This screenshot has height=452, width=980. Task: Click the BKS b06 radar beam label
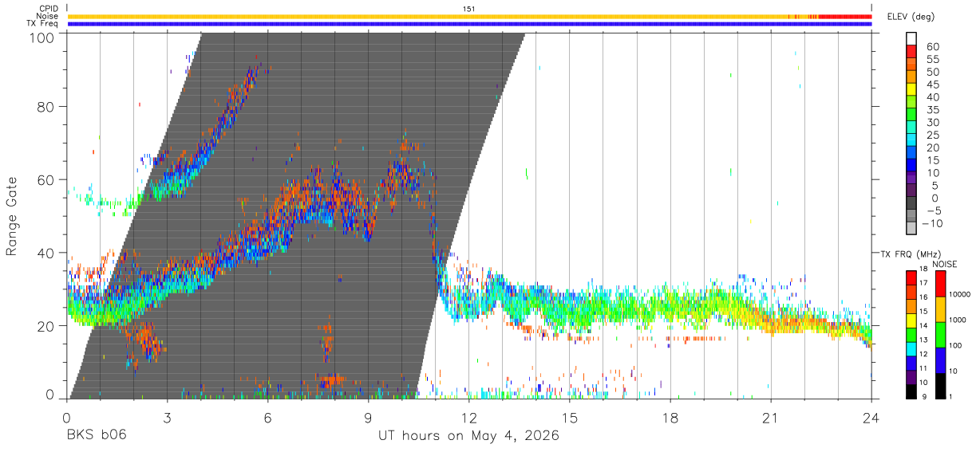(96, 436)
